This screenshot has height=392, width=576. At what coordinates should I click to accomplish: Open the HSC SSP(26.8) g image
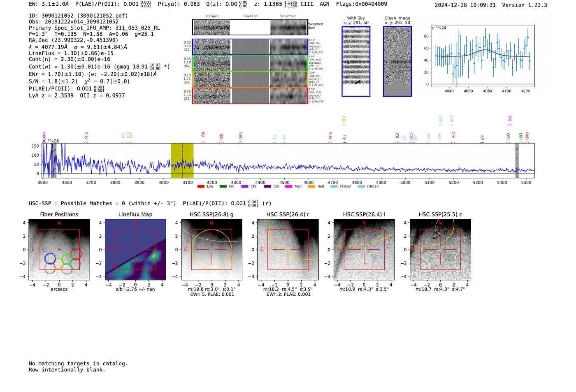211,250
